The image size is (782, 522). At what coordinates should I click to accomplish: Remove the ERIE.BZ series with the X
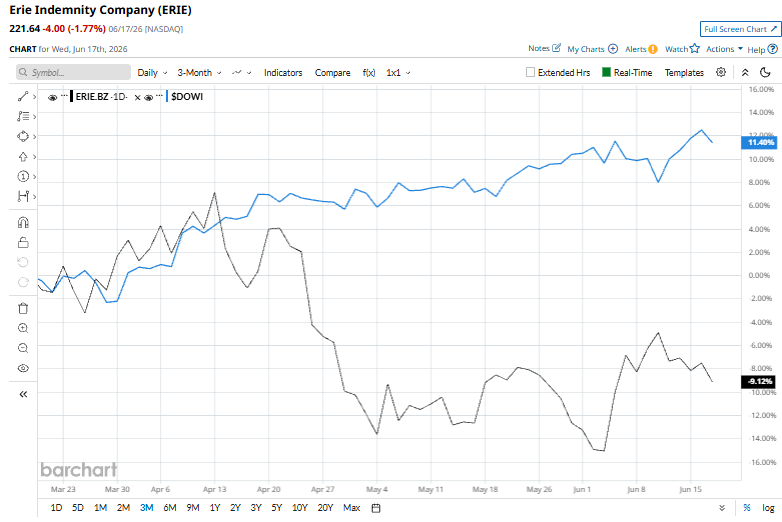coord(138,97)
